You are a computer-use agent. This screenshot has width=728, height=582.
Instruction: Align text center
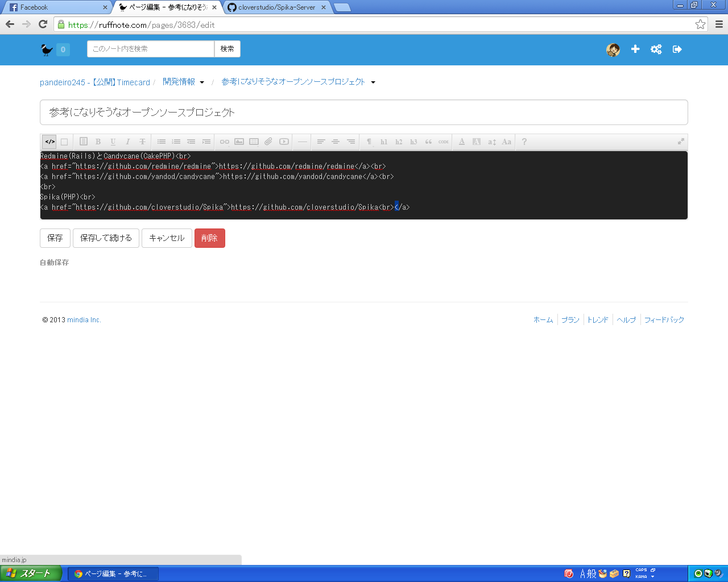point(336,142)
